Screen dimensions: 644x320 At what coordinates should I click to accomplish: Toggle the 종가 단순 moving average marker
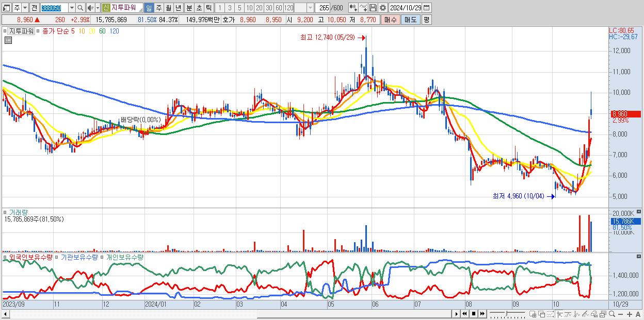[38, 31]
